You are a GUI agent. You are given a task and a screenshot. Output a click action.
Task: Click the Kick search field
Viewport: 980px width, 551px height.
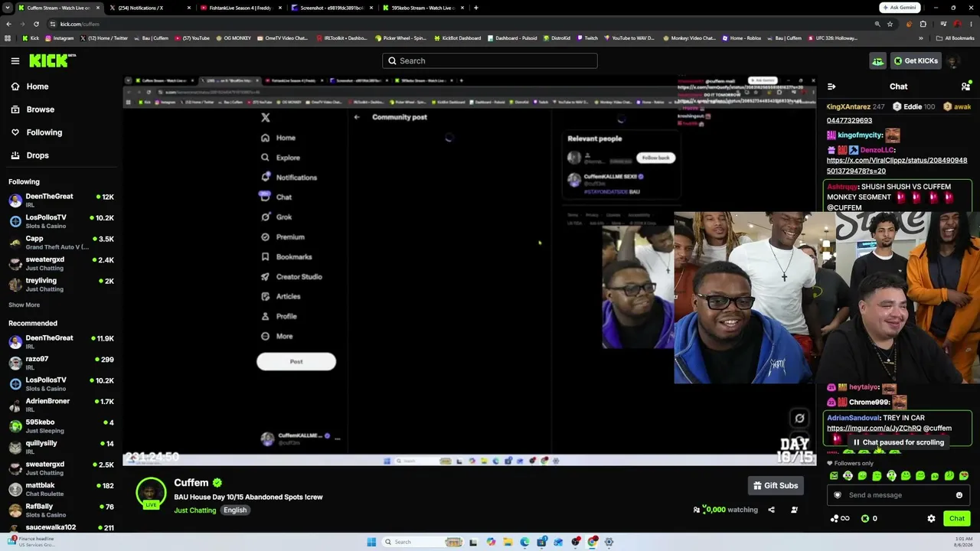coord(490,60)
